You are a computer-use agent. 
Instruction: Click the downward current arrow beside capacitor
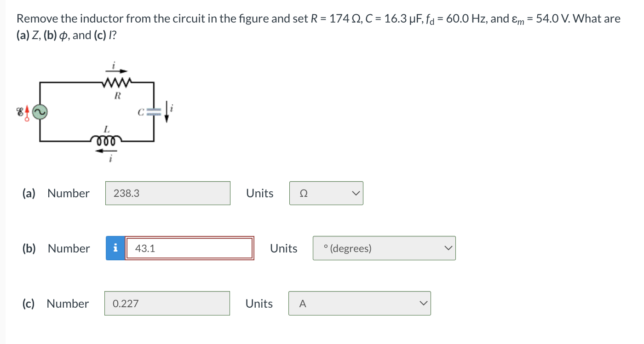tap(167, 111)
